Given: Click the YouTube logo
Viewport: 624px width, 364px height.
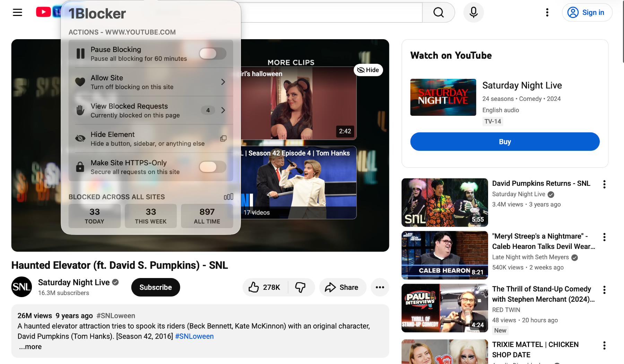Looking at the screenshot, I should click(43, 12).
